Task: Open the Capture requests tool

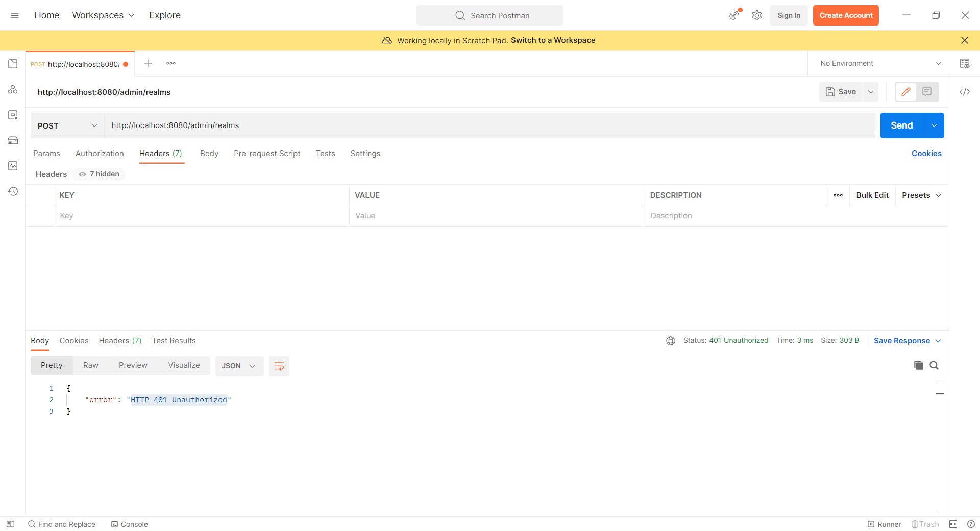Action: [x=734, y=15]
